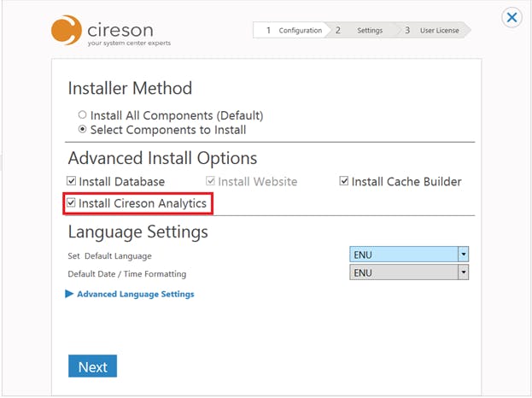Viewport: 532px width, 398px height.
Task: Click the Install Cireson Analytics label text
Action: 143,204
